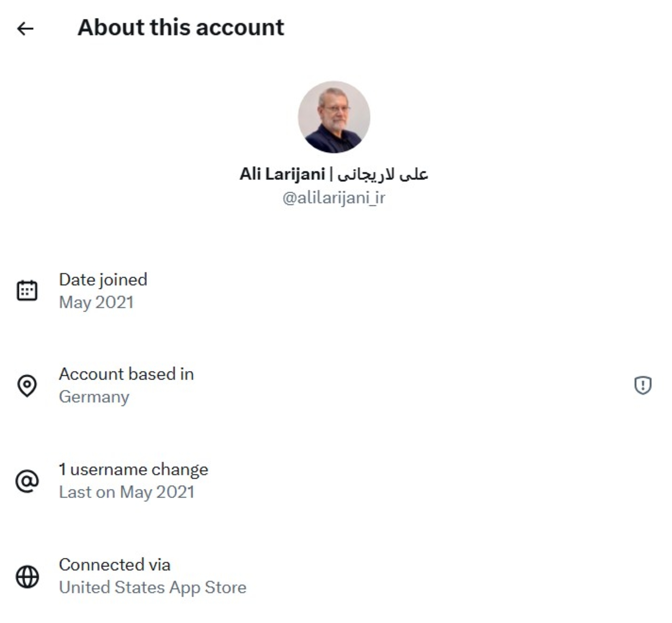Click the location pin icon
The width and height of the screenshot is (672, 623).
tap(27, 385)
